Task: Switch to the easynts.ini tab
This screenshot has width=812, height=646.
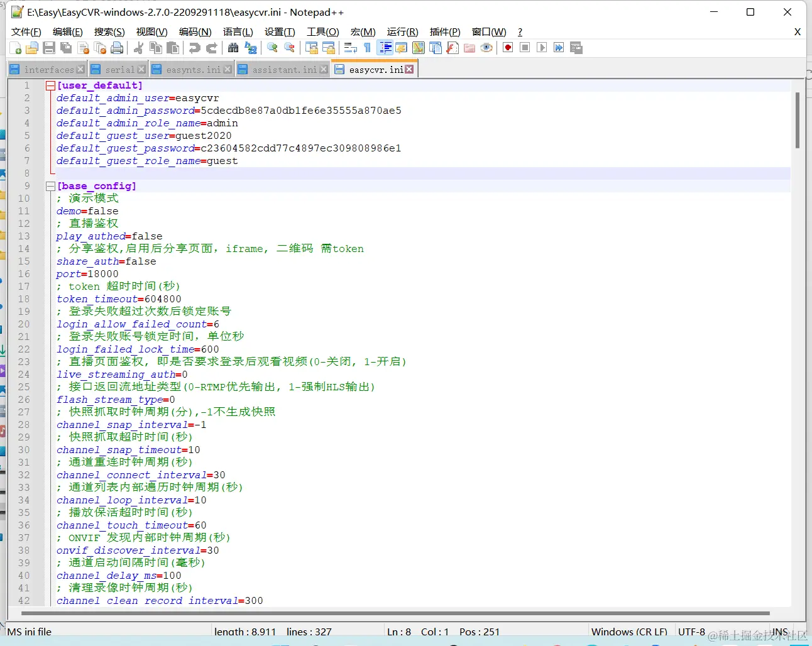Action: [193, 70]
